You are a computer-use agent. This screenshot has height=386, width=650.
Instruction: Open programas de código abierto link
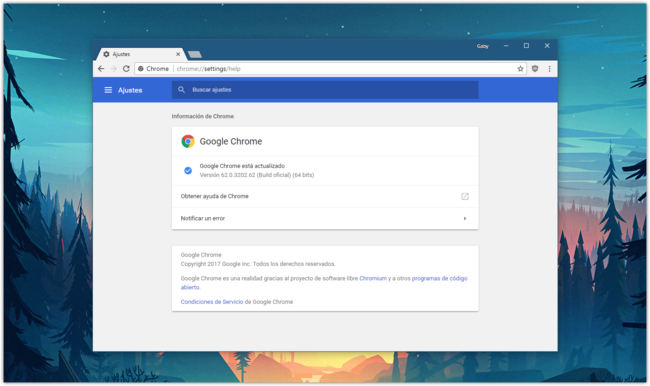[x=439, y=278]
